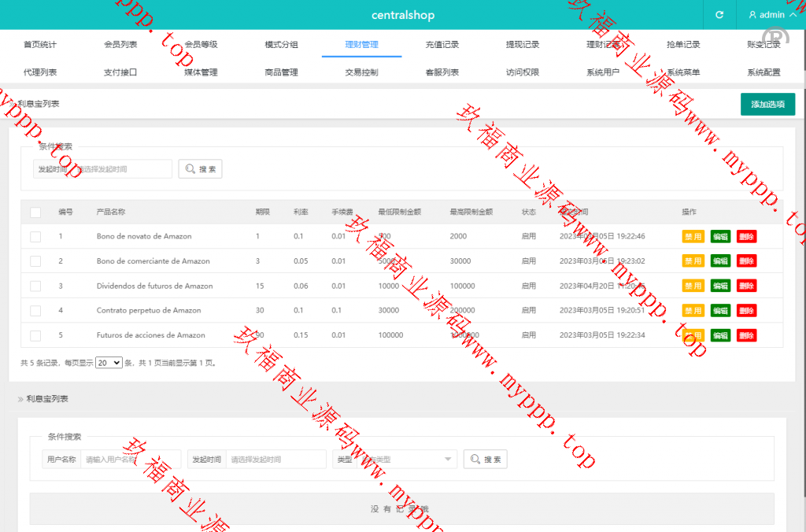Open the records per page dropdown
The height and width of the screenshot is (532, 806).
point(109,363)
